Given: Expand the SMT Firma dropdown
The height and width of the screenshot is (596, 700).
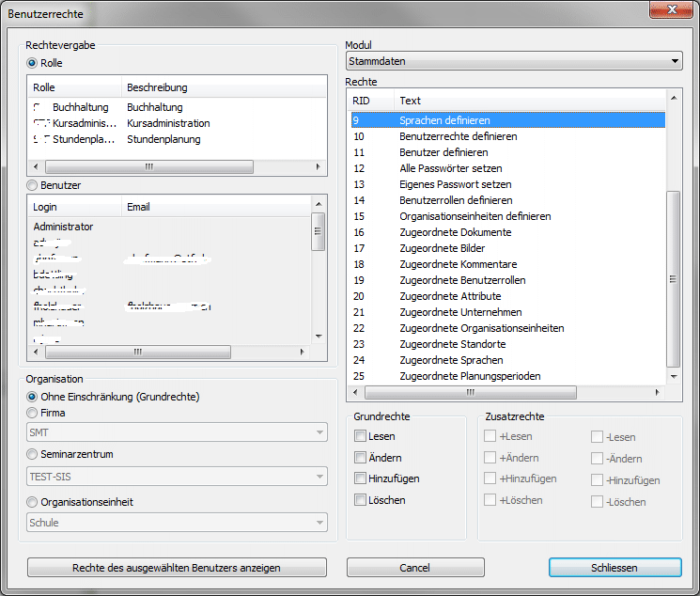Looking at the screenshot, I should pyautogui.click(x=178, y=433).
